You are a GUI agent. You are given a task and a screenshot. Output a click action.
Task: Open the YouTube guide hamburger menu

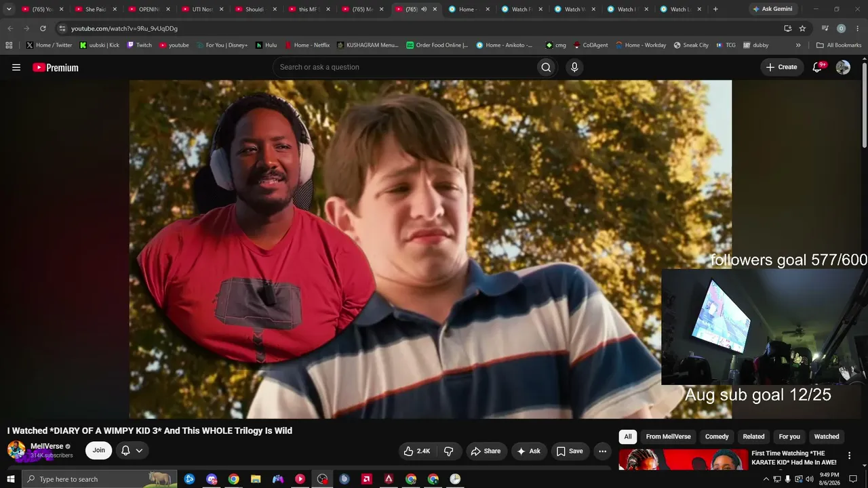tap(16, 67)
